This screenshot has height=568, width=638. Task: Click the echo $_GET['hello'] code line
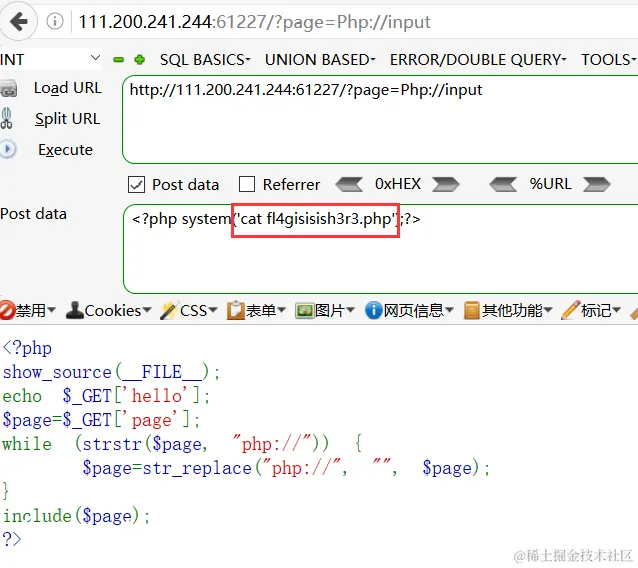tap(106, 396)
